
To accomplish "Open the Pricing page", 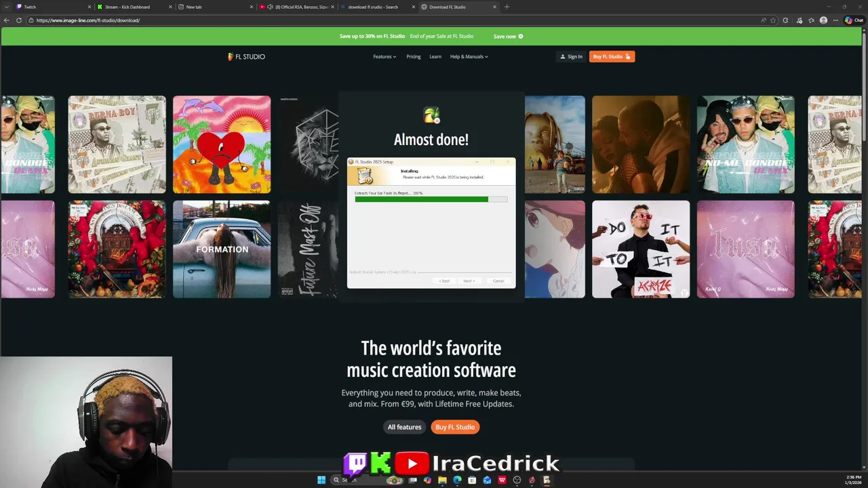I will coord(414,57).
